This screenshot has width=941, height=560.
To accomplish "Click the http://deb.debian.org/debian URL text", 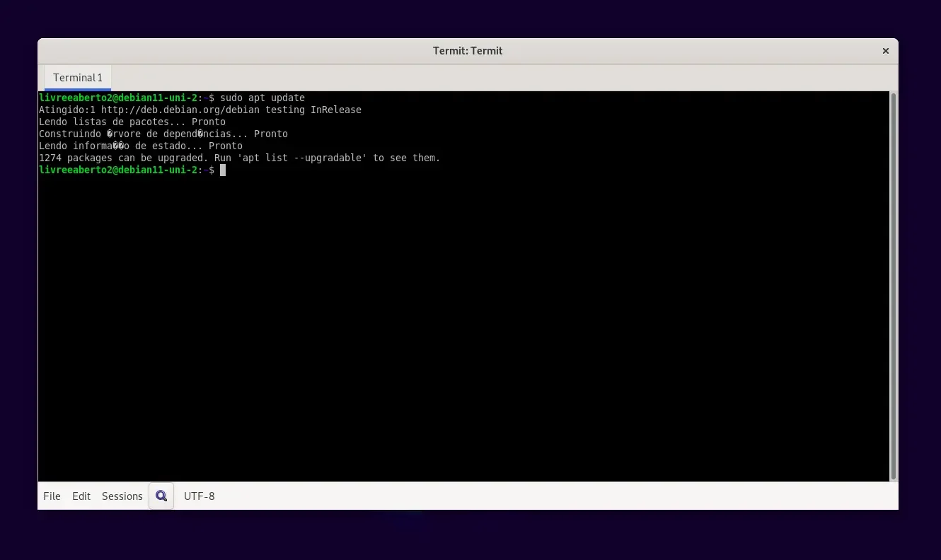I will tap(180, 110).
